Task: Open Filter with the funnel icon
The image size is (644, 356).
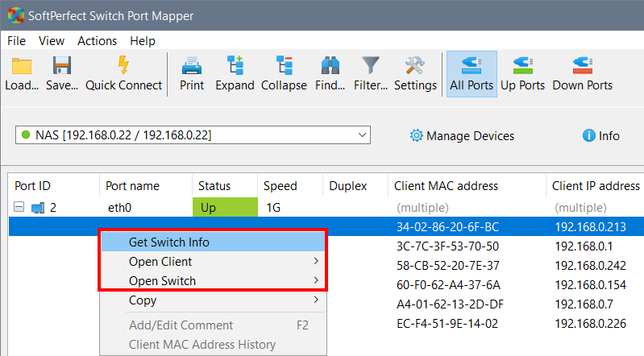Action: click(371, 66)
